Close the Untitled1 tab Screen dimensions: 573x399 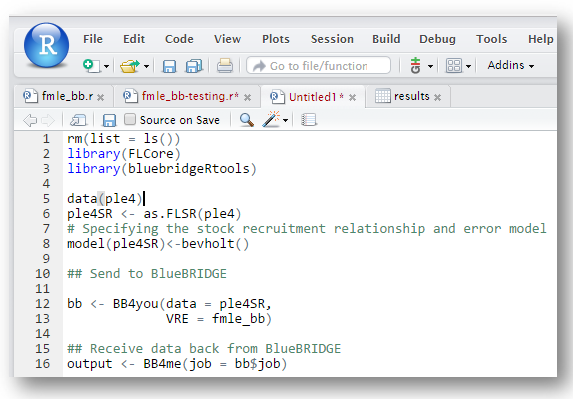[352, 98]
